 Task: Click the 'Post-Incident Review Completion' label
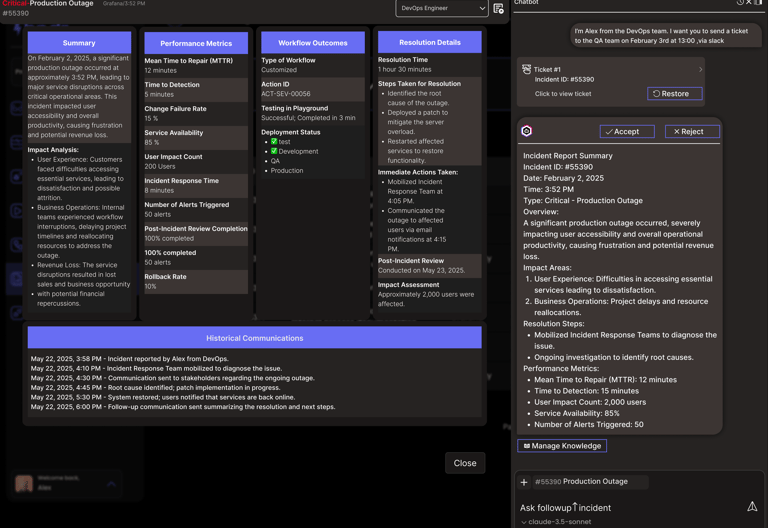click(x=196, y=229)
